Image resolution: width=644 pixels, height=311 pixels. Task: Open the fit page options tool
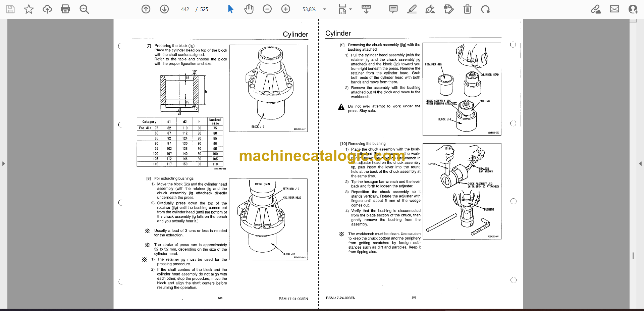point(342,9)
